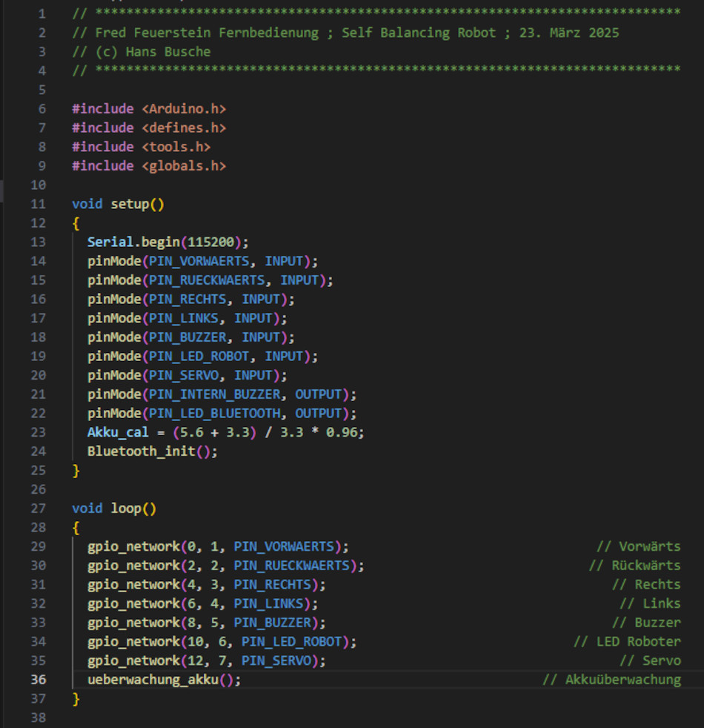Click the Bluetooth_init() call
The width and height of the screenshot is (704, 728).
pyautogui.click(x=152, y=451)
